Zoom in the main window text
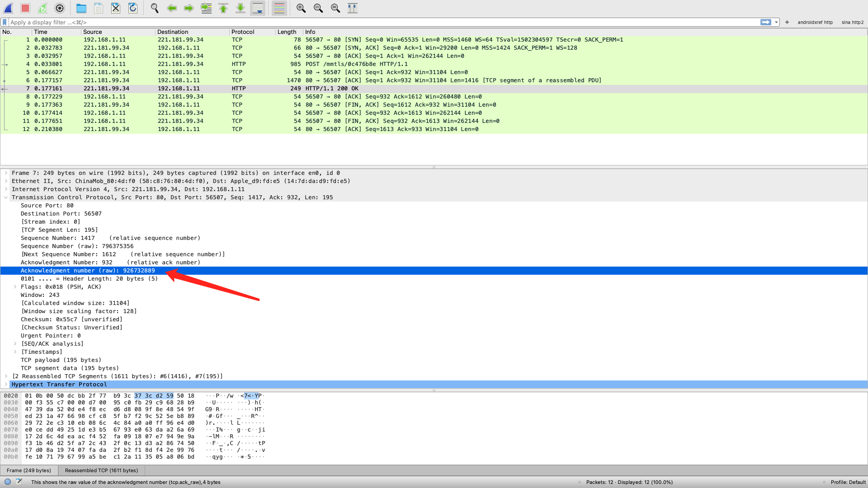This screenshot has width=868, height=488. coord(301,8)
